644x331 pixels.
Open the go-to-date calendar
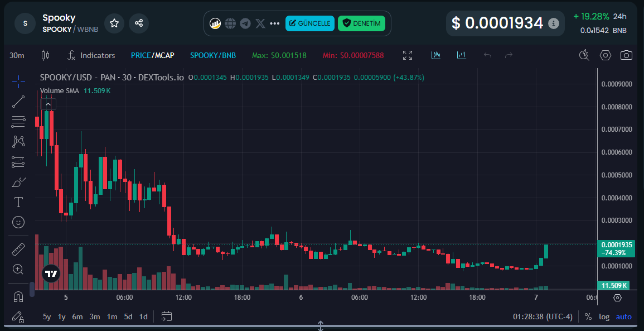166,316
